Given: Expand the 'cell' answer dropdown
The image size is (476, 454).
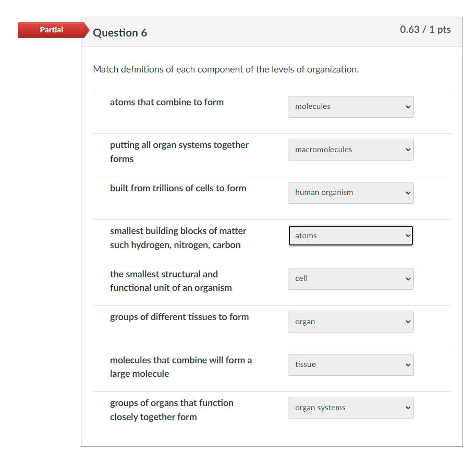Looking at the screenshot, I should [x=350, y=279].
